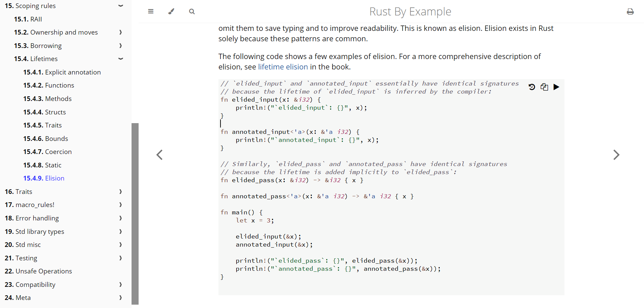Undo code changes with the reset icon
This screenshot has width=644, height=308.
click(x=532, y=87)
